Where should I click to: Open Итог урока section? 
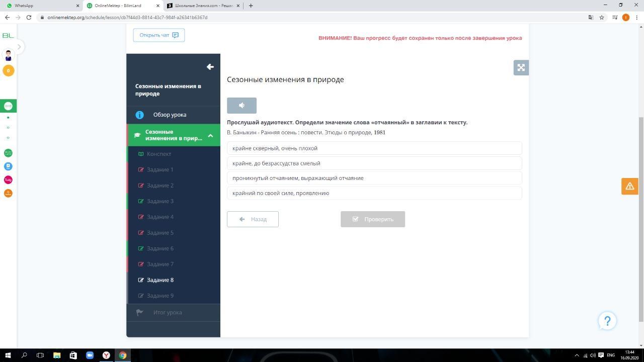coord(174,312)
